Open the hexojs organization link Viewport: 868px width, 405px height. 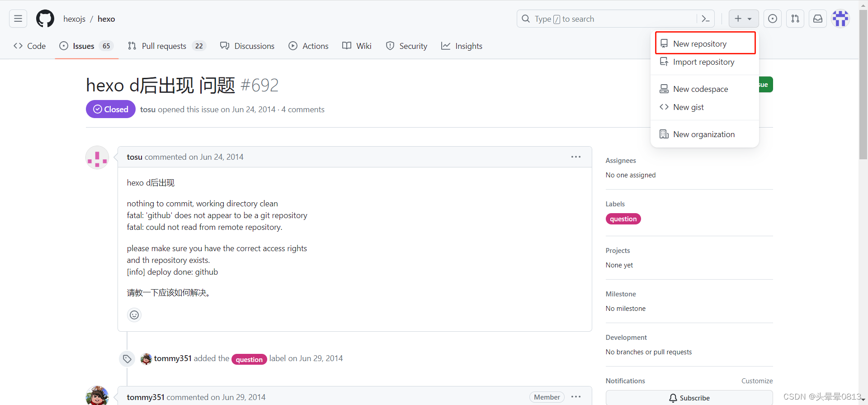[x=74, y=19]
